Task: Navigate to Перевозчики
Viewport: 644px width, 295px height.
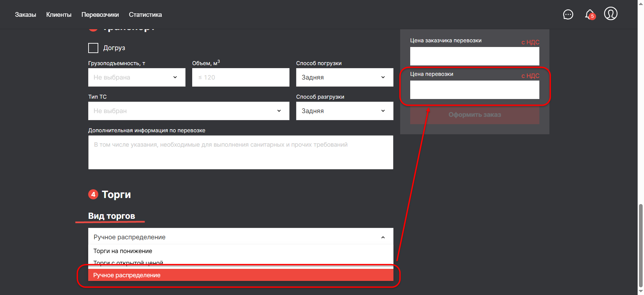Action: tap(100, 15)
